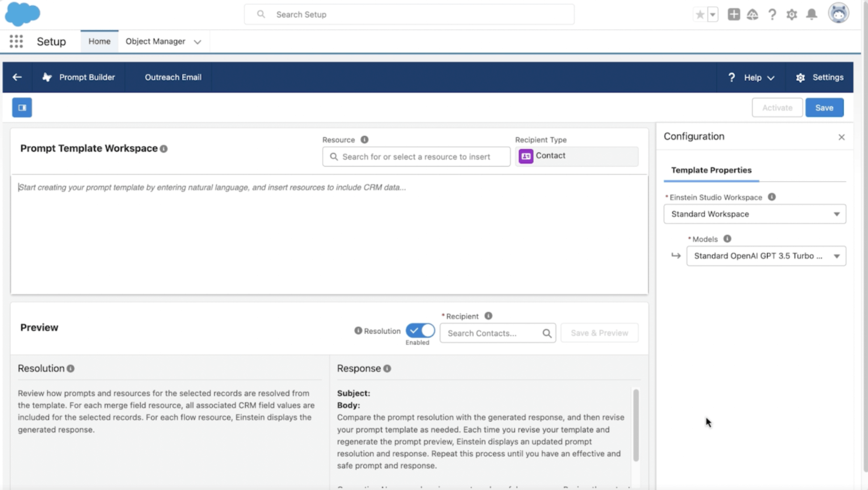Click Help in Prompt Builder bar
This screenshot has height=490, width=868.
tap(752, 78)
